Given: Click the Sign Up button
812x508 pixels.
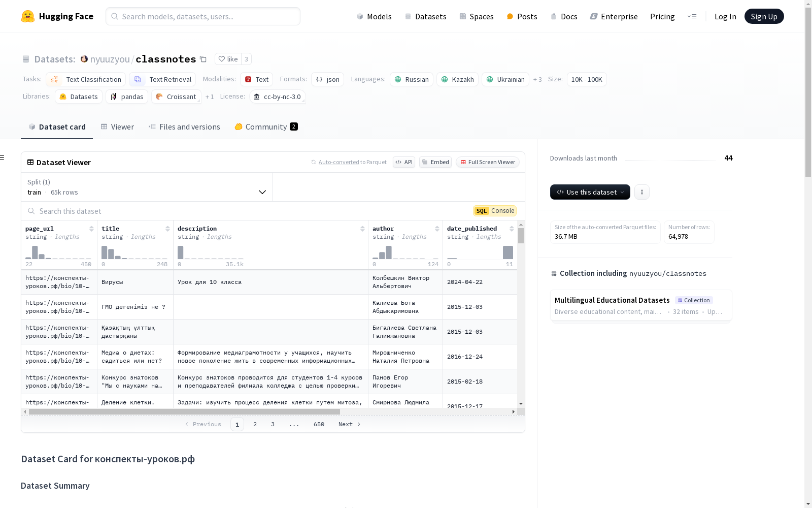Looking at the screenshot, I should [764, 16].
